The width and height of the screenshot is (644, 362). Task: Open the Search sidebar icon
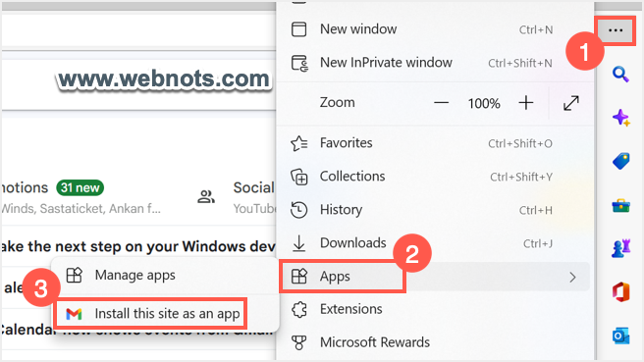[x=620, y=75]
